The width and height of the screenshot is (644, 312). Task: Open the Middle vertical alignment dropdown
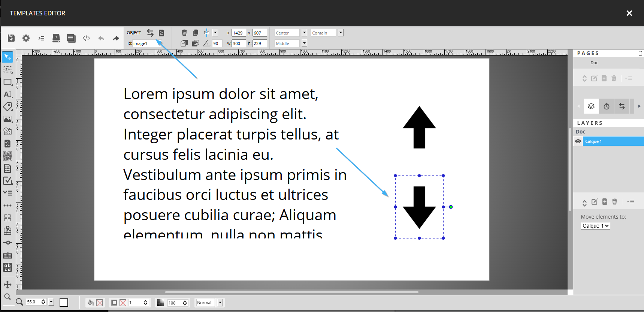[x=304, y=43]
